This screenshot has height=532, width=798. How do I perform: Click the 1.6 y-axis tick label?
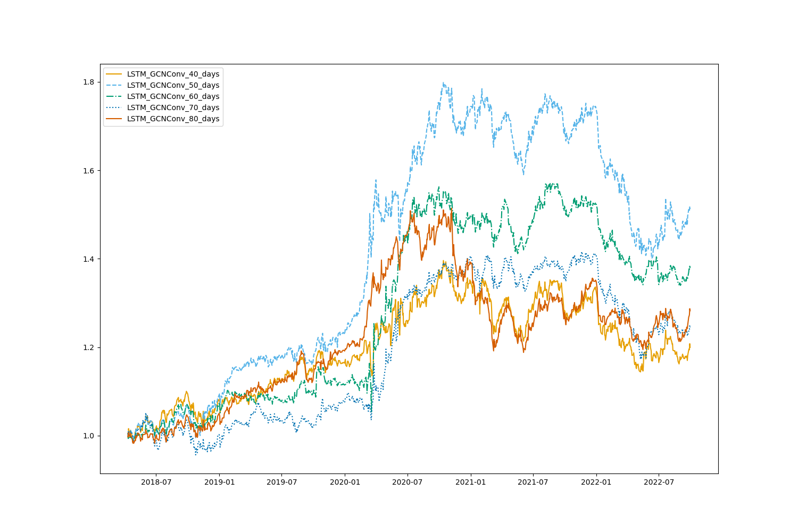(x=88, y=170)
